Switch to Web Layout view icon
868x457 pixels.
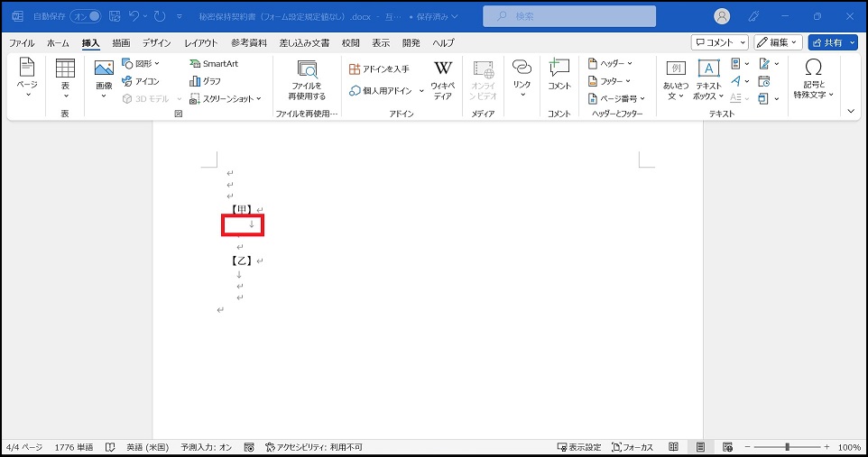coord(727,447)
